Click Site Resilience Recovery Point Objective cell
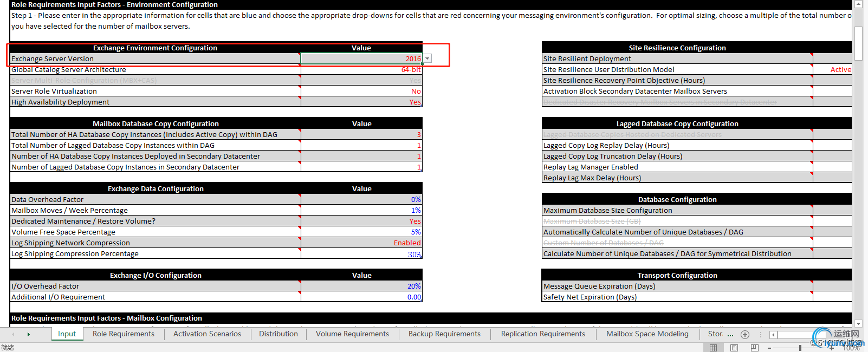The width and height of the screenshot is (868, 352). point(677,80)
